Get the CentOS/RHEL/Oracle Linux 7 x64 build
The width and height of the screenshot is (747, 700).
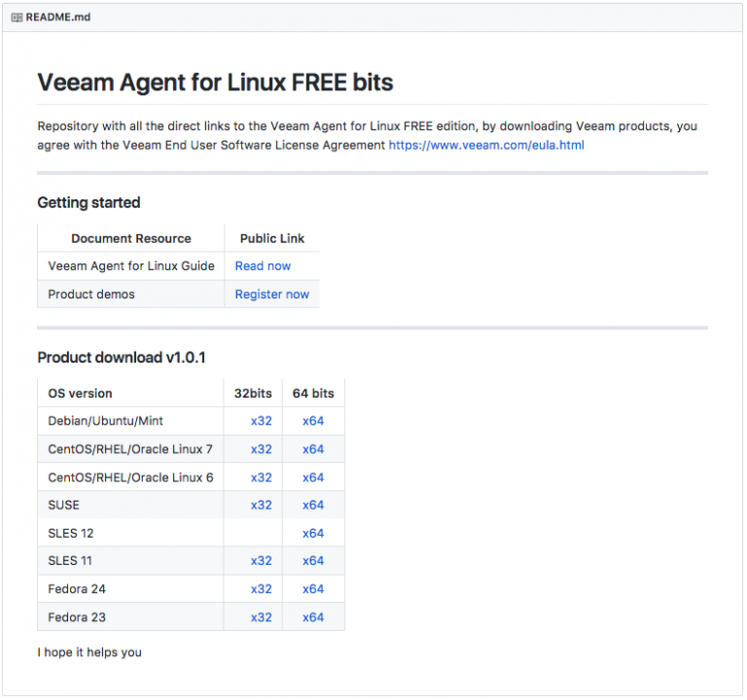[x=313, y=449]
